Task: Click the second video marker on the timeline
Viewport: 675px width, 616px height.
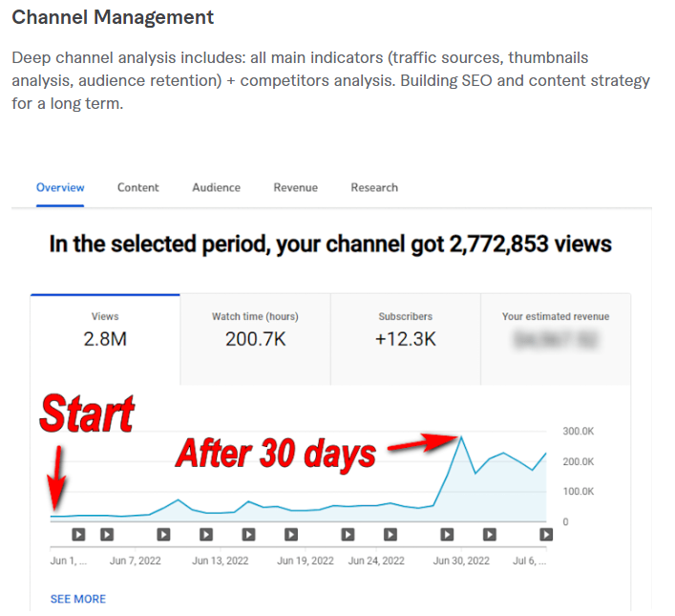Action: click(x=107, y=535)
